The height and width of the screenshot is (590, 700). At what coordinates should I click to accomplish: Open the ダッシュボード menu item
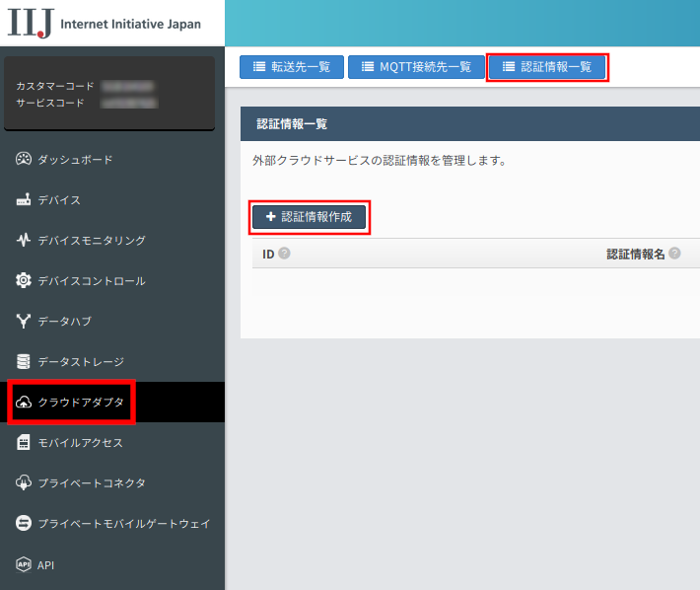tap(112, 160)
